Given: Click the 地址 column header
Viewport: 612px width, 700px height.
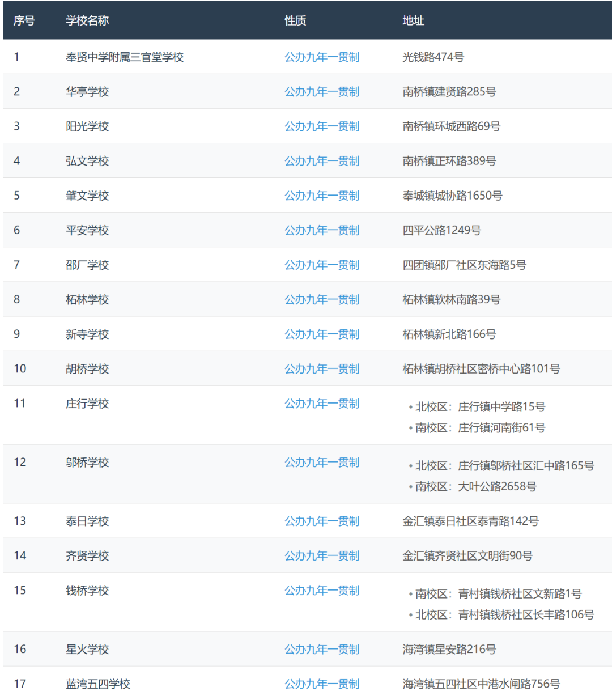Looking at the screenshot, I should tap(413, 21).
